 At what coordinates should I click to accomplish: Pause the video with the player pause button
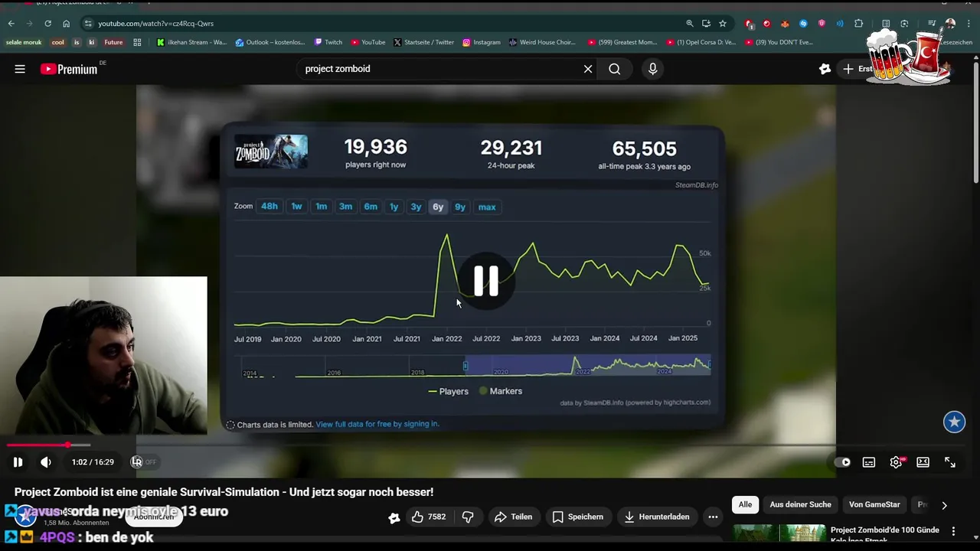coord(18,461)
